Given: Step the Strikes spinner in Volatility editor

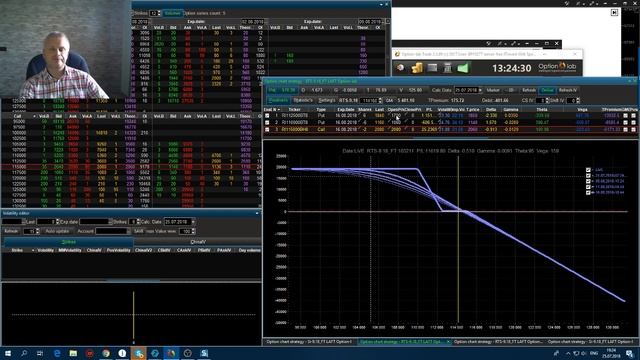Looking at the screenshot, I should [x=138, y=222].
